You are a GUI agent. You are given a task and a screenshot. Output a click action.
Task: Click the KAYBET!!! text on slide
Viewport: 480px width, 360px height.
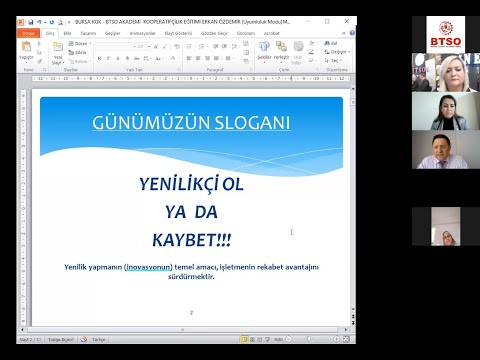(191, 240)
